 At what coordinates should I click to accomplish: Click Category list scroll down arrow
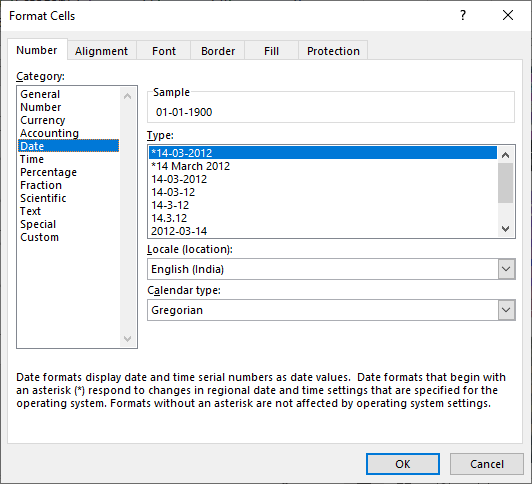[x=128, y=338]
